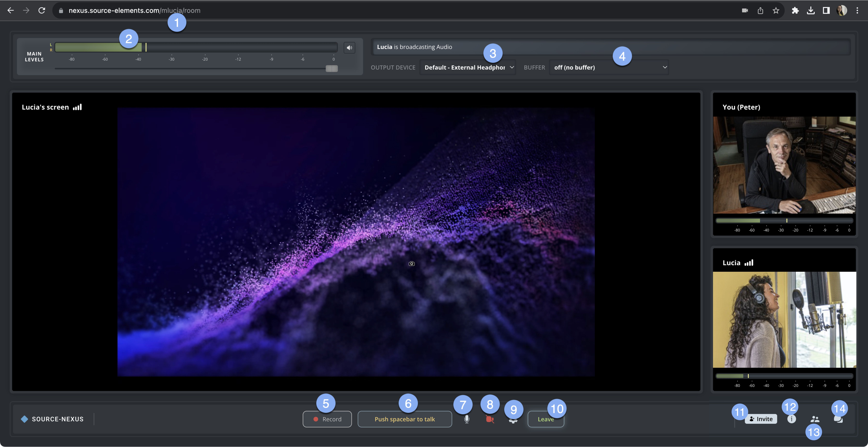The width and height of the screenshot is (868, 447).
Task: Click the Invite button
Action: pyautogui.click(x=761, y=419)
